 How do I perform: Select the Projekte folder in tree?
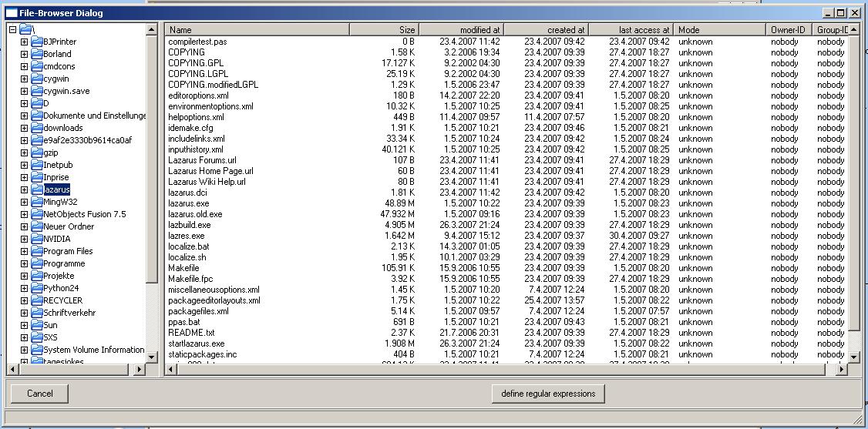(59, 276)
